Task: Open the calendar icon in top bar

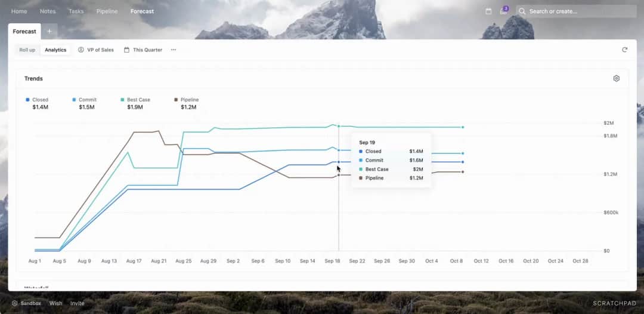Action: (488, 11)
